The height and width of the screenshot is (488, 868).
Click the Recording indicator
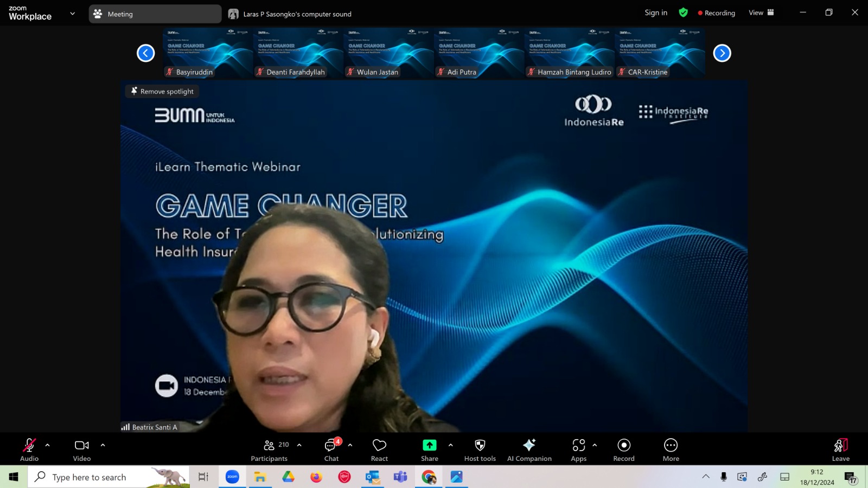tap(716, 13)
